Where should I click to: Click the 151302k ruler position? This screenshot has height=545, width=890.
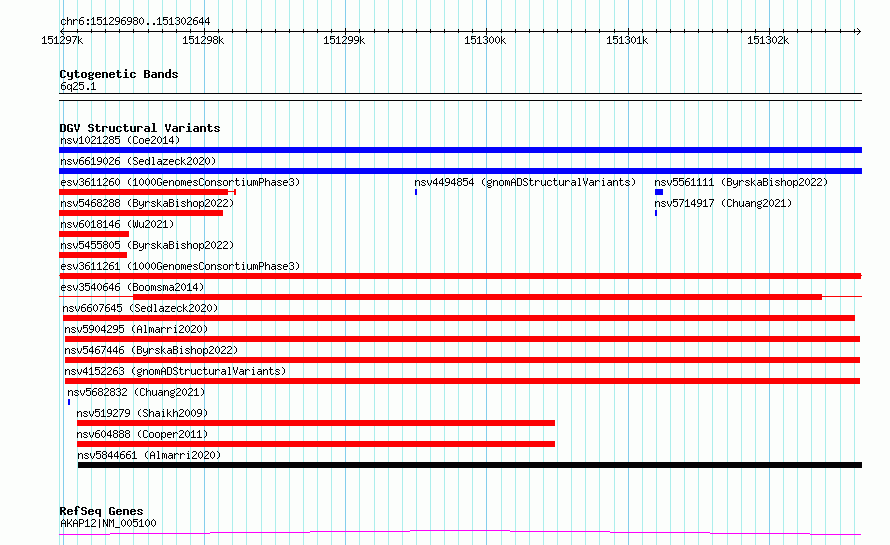[x=768, y=40]
